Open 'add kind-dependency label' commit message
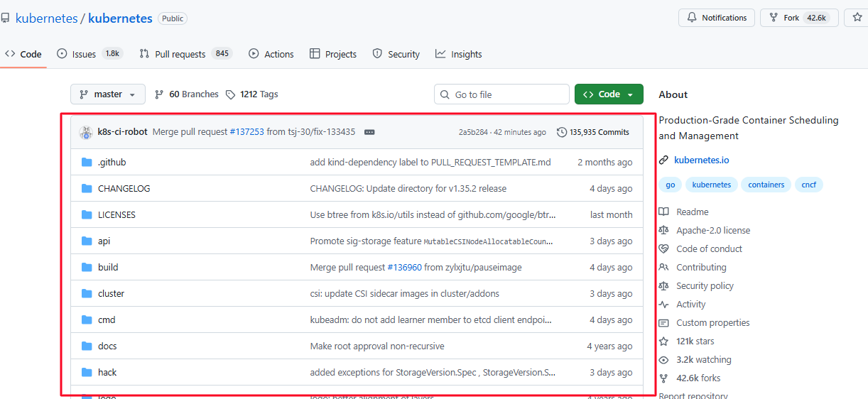 (x=430, y=163)
